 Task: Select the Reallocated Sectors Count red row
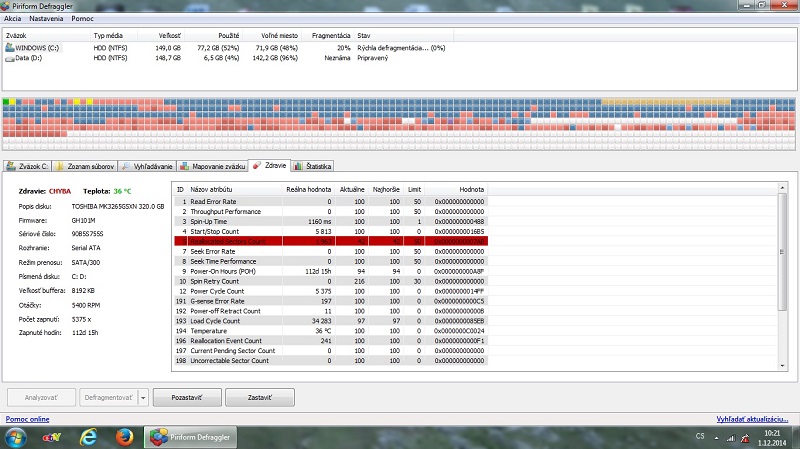click(x=331, y=241)
